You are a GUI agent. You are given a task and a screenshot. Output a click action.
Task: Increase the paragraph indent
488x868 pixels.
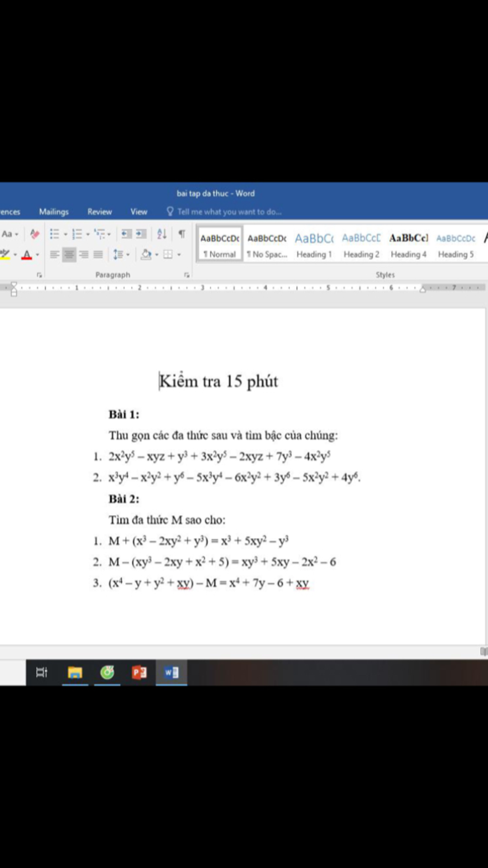coord(142,234)
